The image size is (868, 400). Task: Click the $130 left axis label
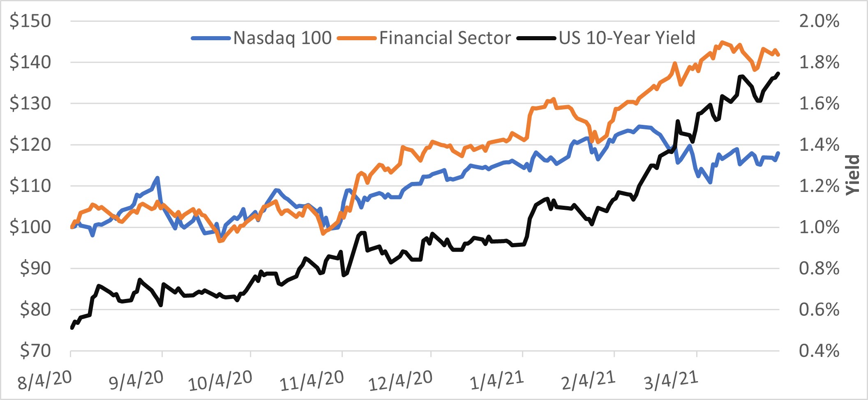pos(30,103)
